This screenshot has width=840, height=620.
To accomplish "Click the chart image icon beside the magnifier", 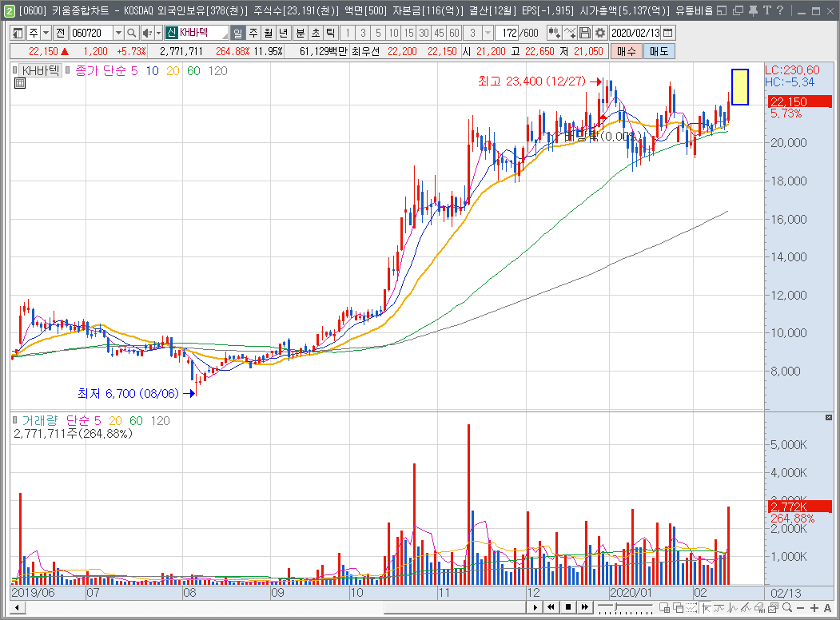I will coord(773,608).
